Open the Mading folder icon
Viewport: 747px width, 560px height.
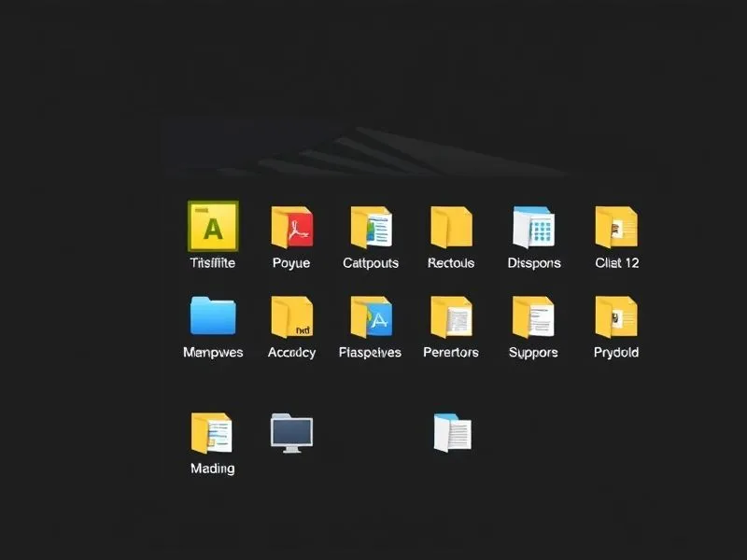(211, 433)
